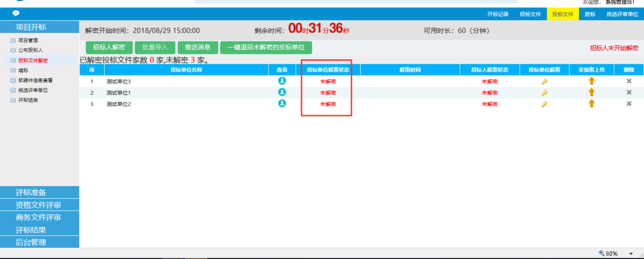The width and height of the screenshot is (644, 259).
Task: Open the zoom level 80% dropdown
Action: tap(631, 254)
